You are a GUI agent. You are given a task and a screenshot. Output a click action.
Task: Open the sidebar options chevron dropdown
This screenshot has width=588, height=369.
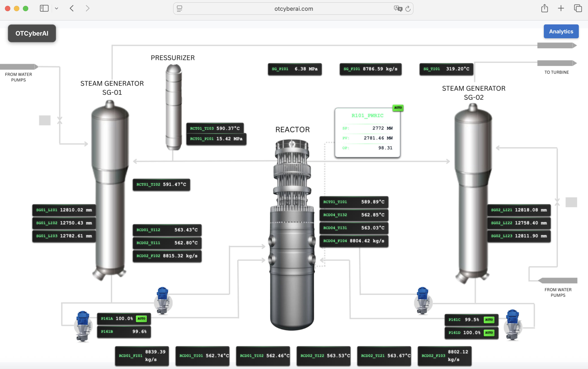coord(57,8)
